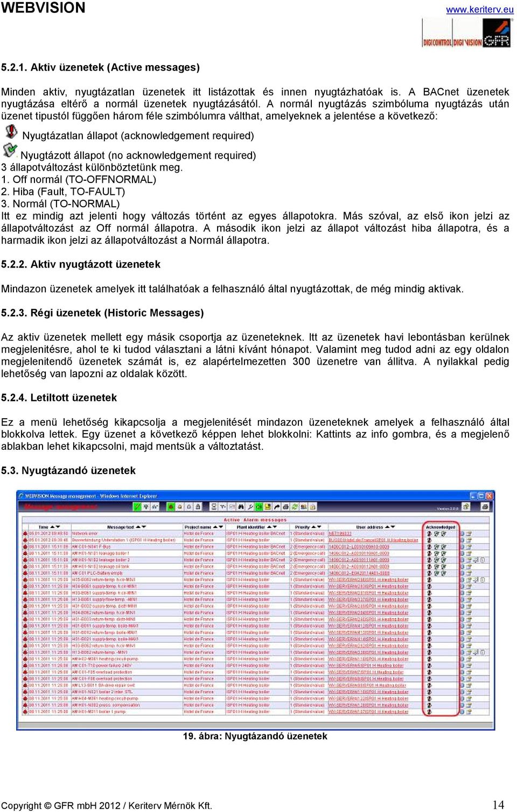Click Version 2.0.0 label in toolbar
The image size is (517, 812).
point(447,508)
